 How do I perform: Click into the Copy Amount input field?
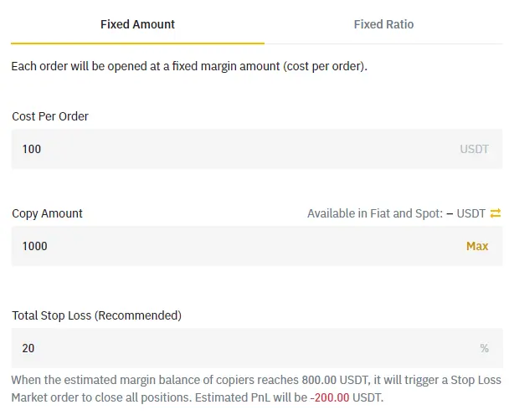pyautogui.click(x=234, y=246)
